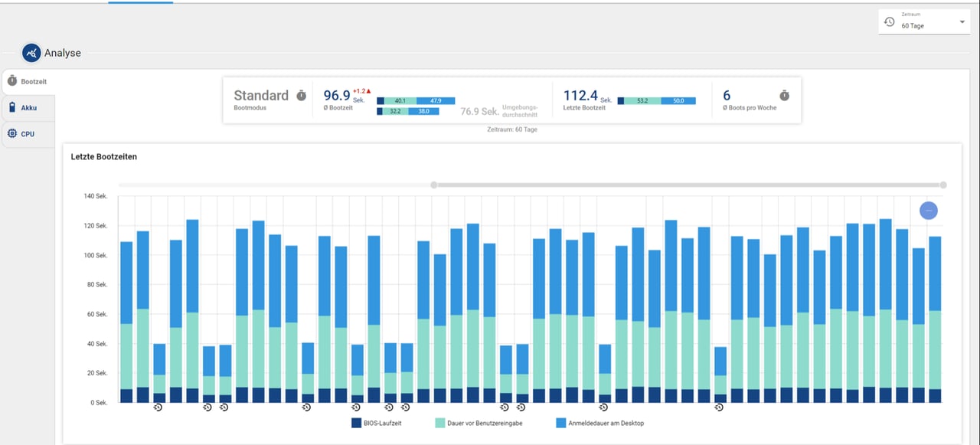Image resolution: width=980 pixels, height=445 pixels.
Task: Click the 100 Sek. axis label
Action: (96, 256)
